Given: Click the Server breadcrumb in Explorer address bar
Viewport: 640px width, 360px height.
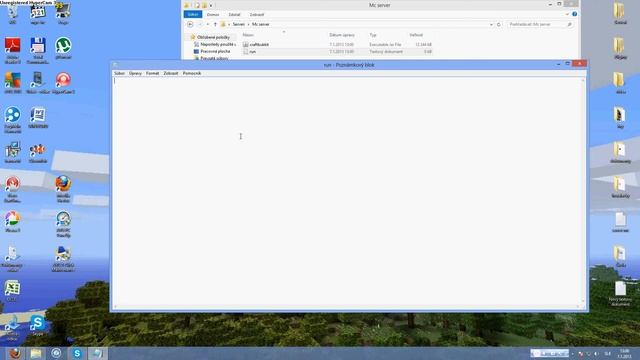Looking at the screenshot, I should point(238,24).
